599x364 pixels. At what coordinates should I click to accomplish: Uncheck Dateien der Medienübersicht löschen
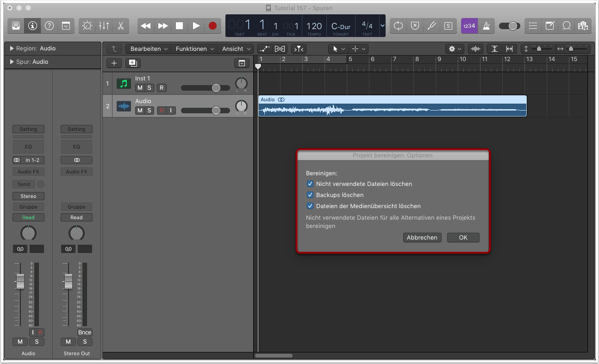click(311, 206)
